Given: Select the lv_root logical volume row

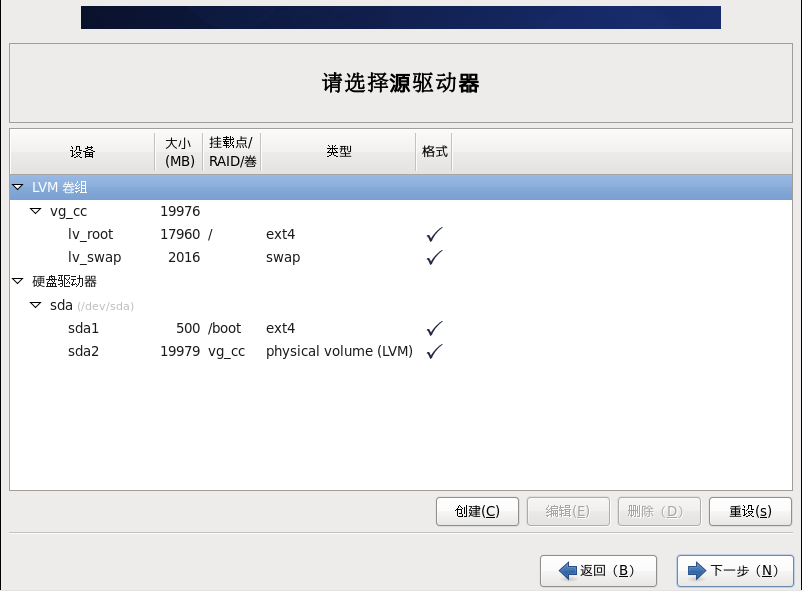Looking at the screenshot, I should (x=401, y=234).
